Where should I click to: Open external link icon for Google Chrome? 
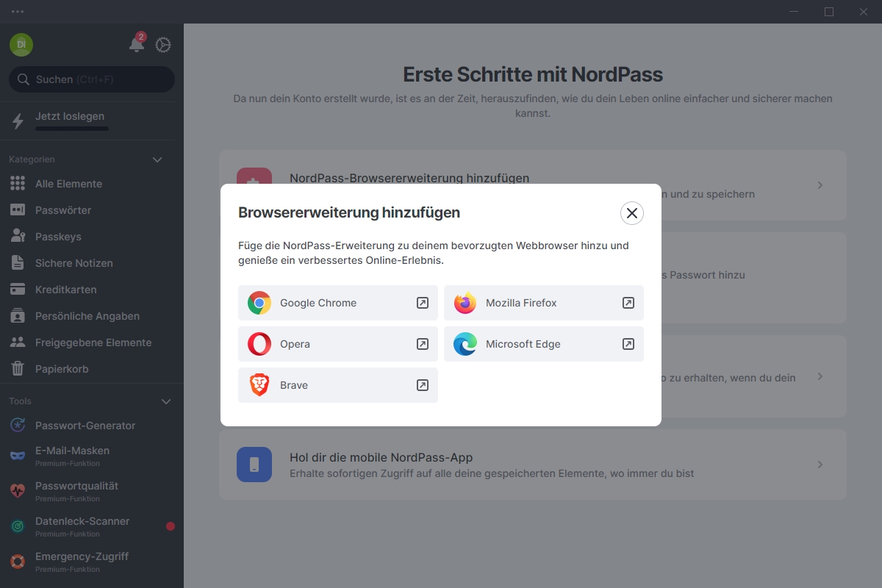pyautogui.click(x=423, y=303)
